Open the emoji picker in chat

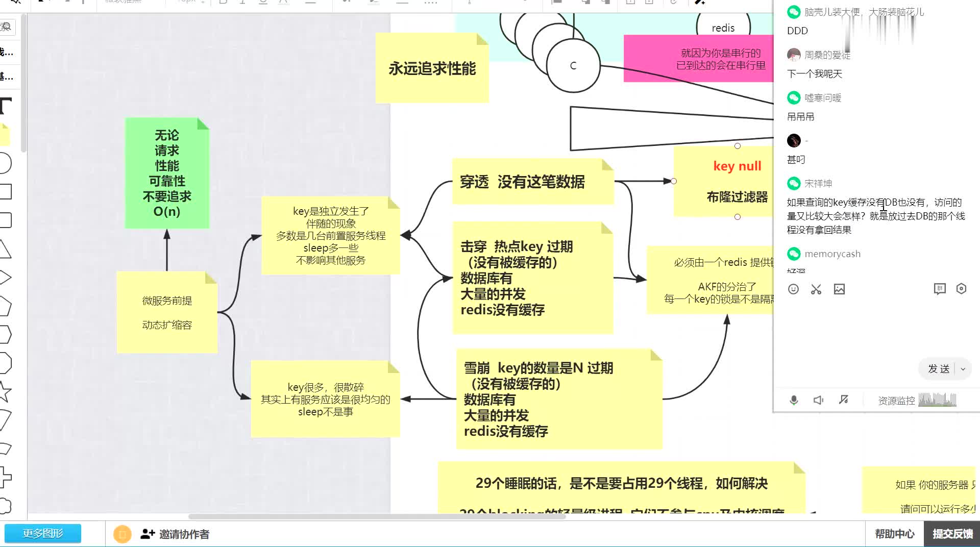coord(793,289)
